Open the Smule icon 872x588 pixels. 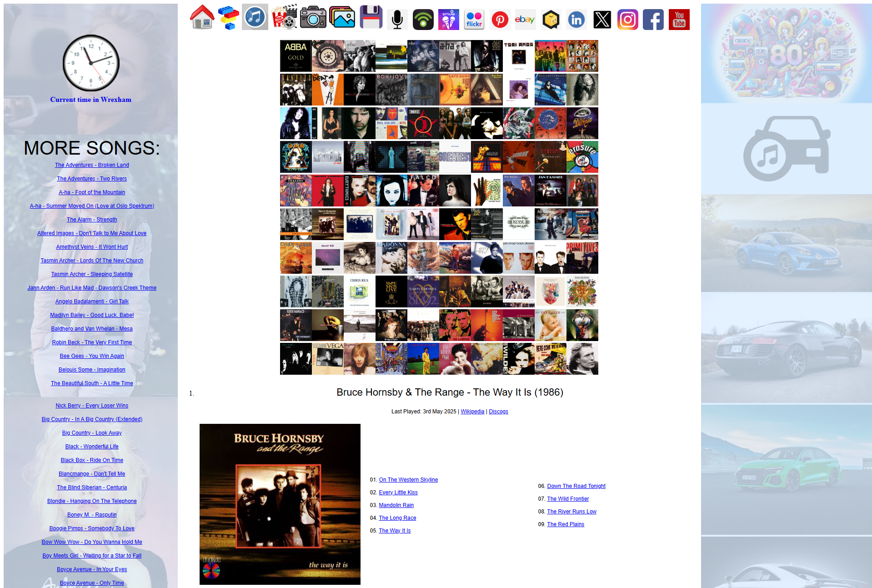click(x=449, y=20)
